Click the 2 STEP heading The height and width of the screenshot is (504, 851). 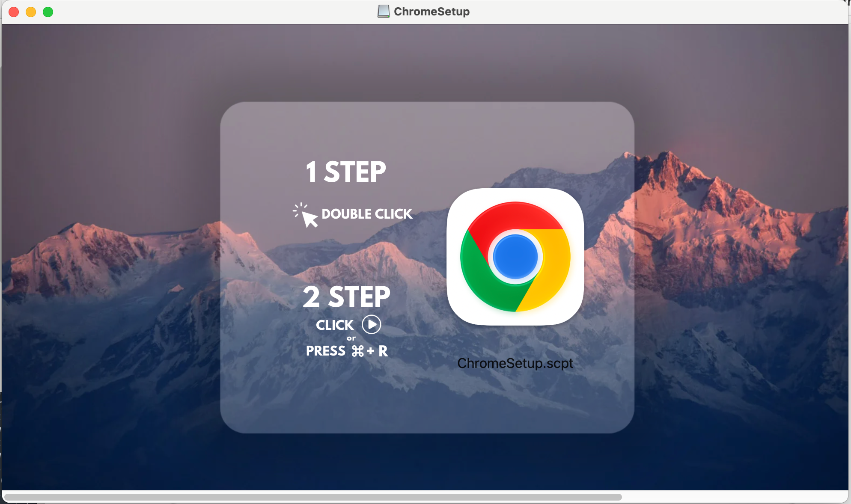[x=346, y=296]
